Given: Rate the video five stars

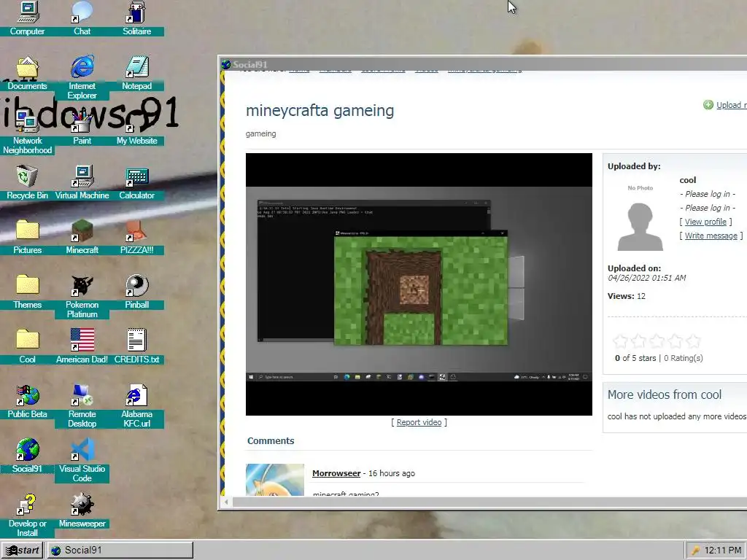Looking at the screenshot, I should click(694, 341).
